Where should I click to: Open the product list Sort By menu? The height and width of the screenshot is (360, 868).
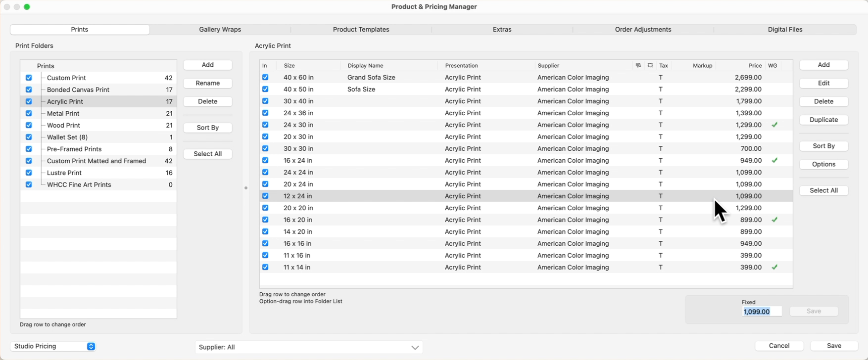point(823,146)
